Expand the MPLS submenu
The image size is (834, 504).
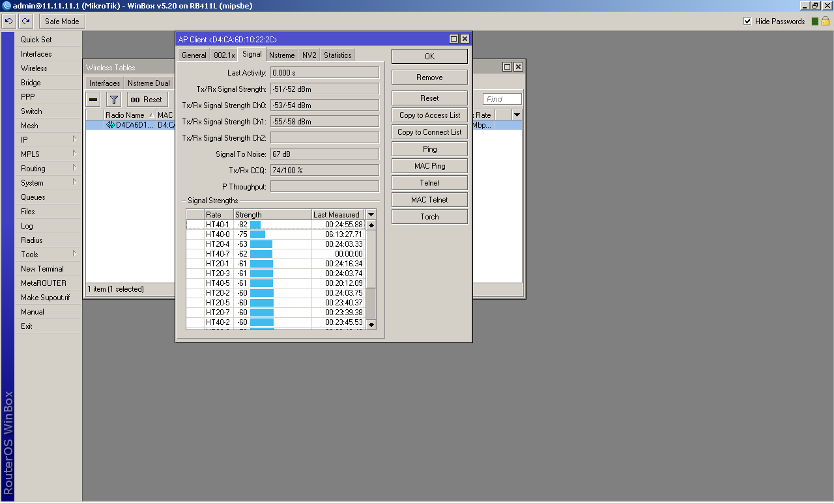(48, 154)
